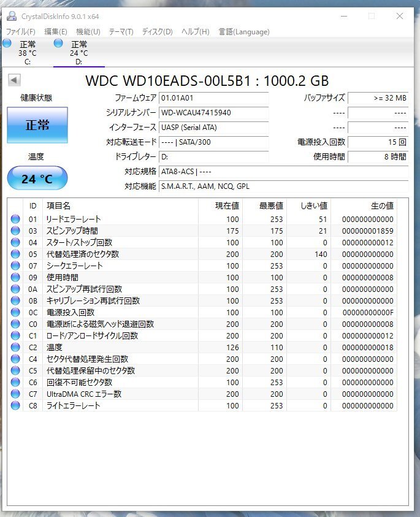The width and height of the screenshot is (420, 517).
Task: Click worst value 110
Action: tap(277, 348)
